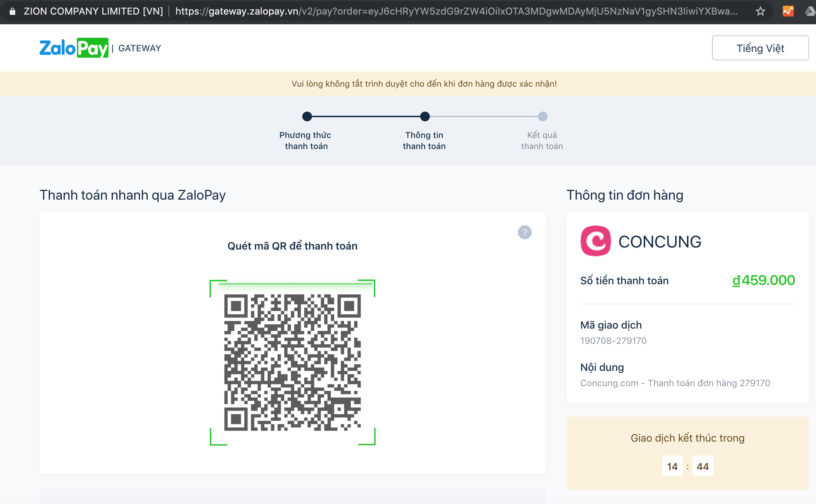
Task: Bookmark this page with the star icon
Action: [760, 11]
